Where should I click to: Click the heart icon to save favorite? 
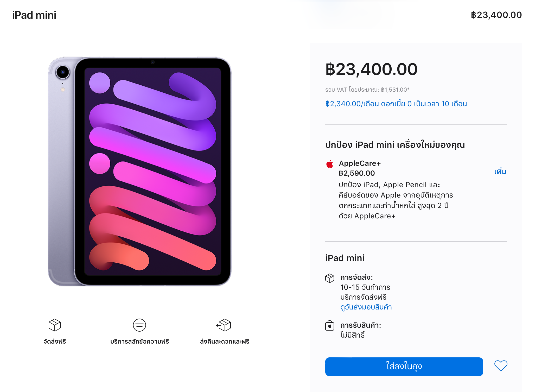(x=501, y=366)
